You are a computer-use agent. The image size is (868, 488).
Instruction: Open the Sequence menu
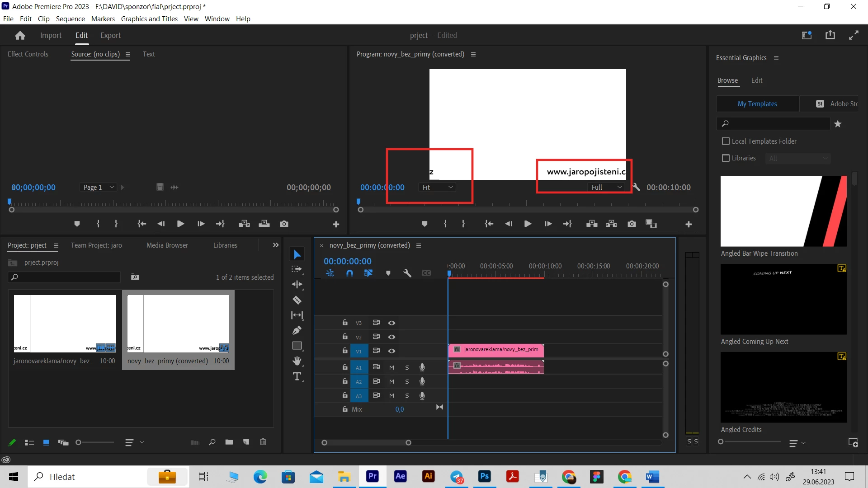70,19
